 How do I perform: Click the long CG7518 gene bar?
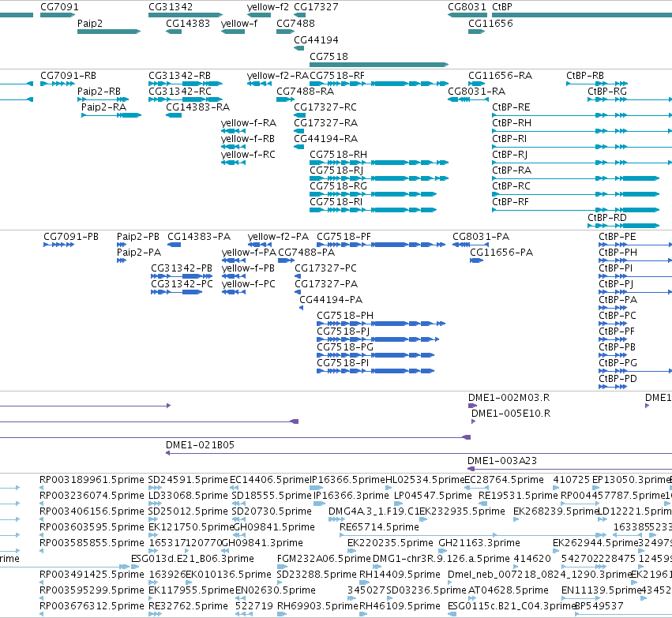click(379, 65)
